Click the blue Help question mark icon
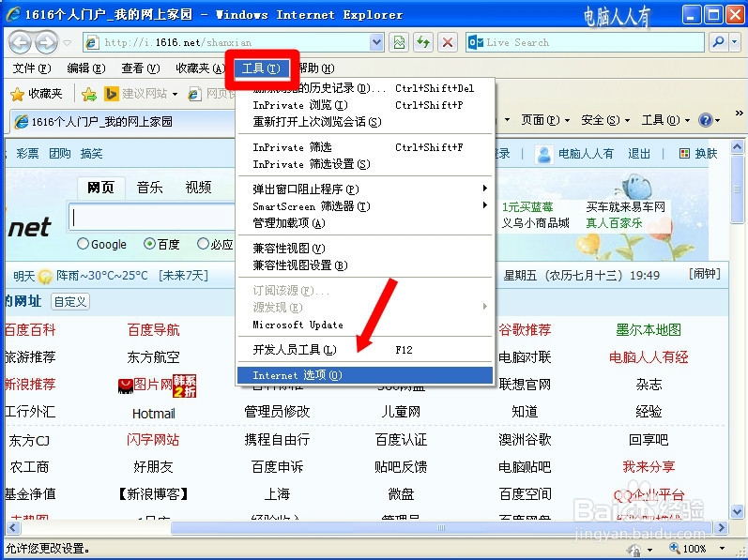This screenshot has width=748, height=560. (705, 120)
